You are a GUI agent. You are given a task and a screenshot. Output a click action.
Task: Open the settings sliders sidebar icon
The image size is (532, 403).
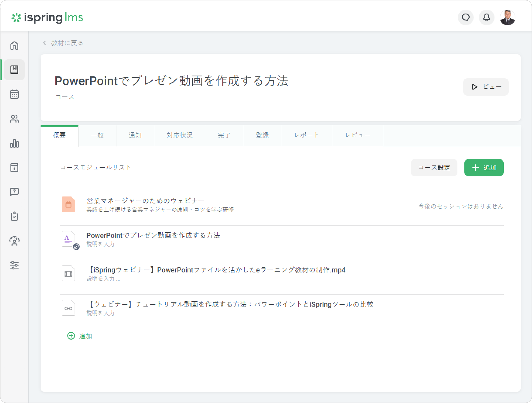point(14,265)
